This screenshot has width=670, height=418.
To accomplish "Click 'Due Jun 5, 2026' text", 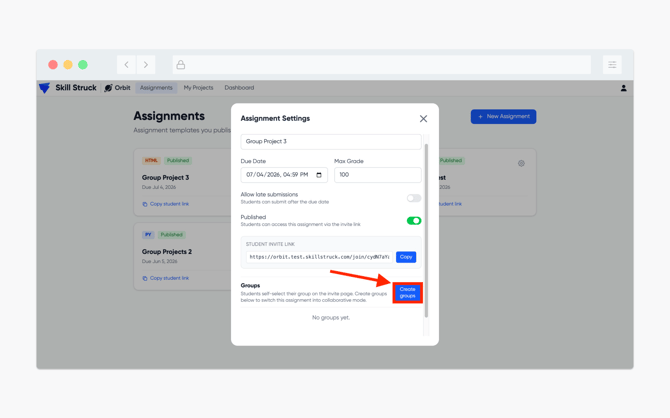I will pos(159,261).
